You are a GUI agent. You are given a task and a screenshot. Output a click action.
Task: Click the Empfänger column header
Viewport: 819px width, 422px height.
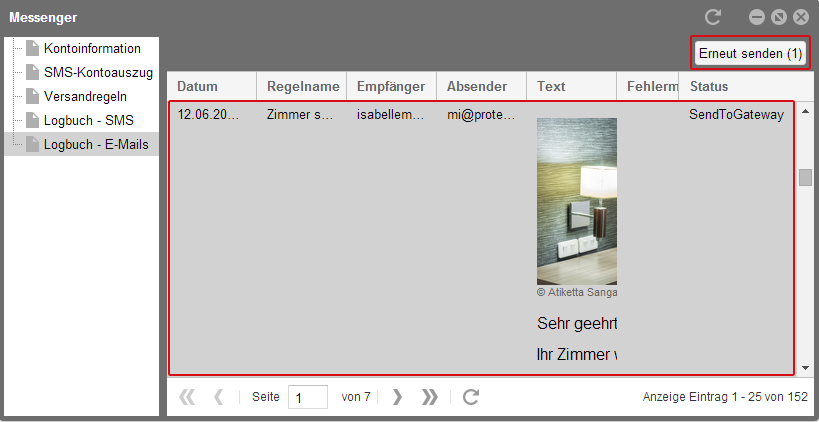pyautogui.click(x=391, y=86)
